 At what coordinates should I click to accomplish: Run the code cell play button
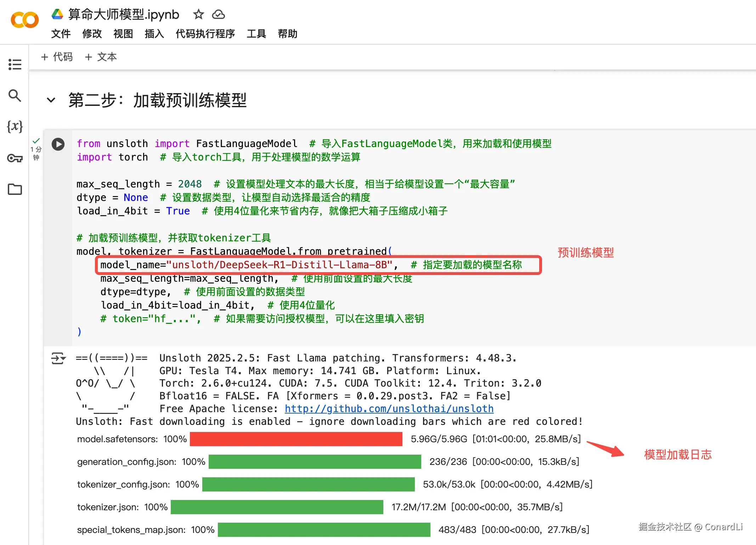click(x=58, y=144)
